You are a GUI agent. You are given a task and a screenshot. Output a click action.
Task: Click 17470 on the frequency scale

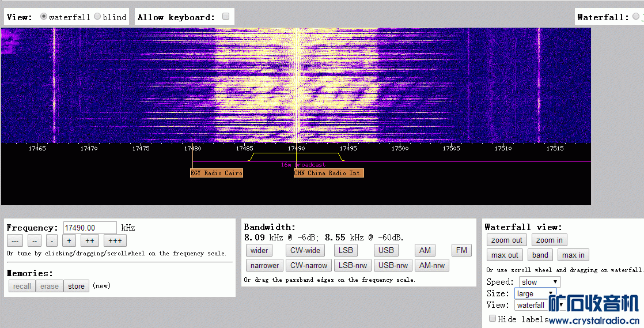89,148
